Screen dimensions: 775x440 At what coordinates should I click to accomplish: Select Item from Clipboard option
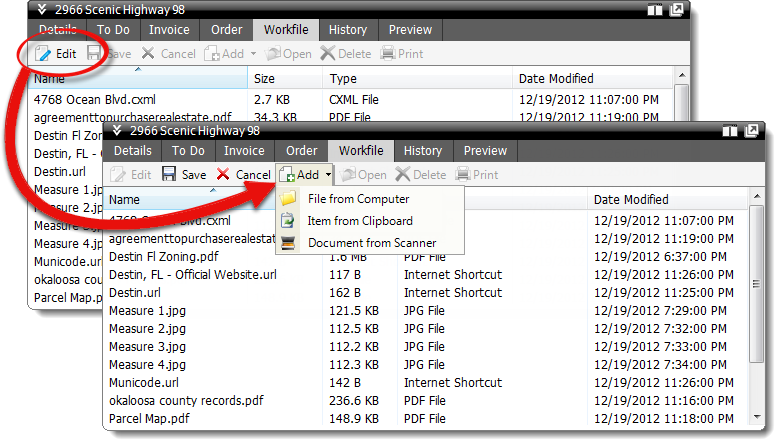tap(360, 221)
